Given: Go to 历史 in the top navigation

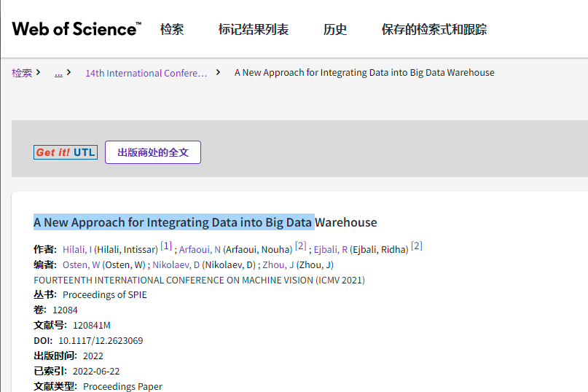Looking at the screenshot, I should pos(334,30).
